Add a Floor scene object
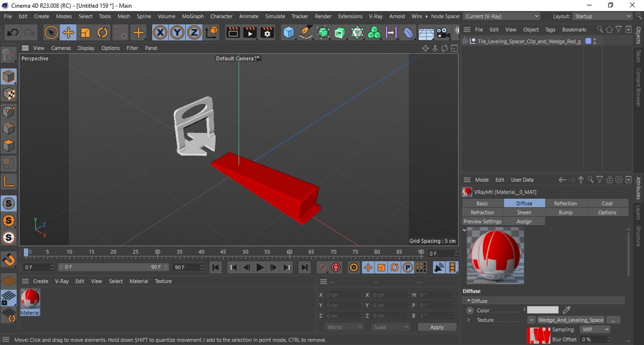Viewport: 644px width, 345px height. point(426,33)
